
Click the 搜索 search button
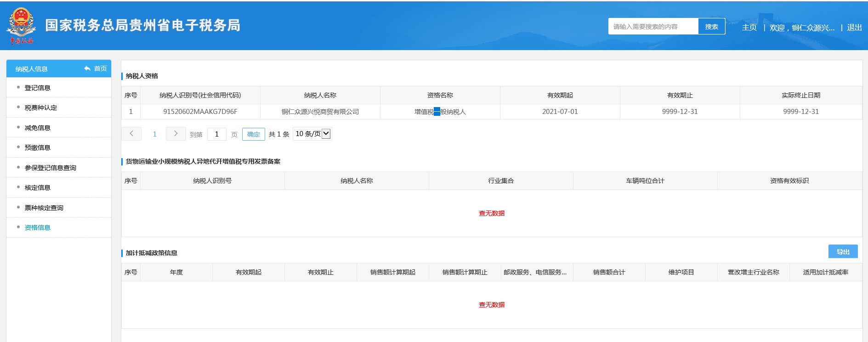point(711,27)
